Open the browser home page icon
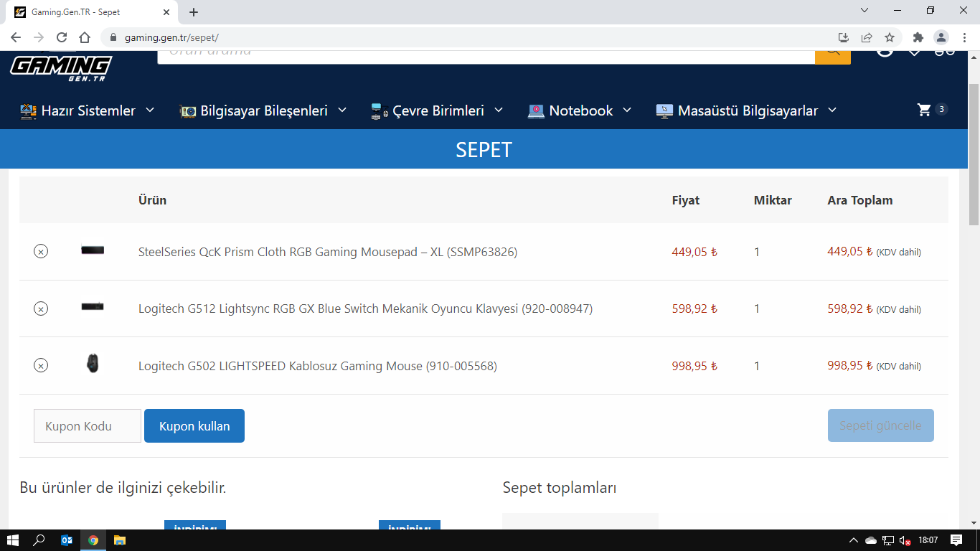The image size is (980, 551). click(85, 37)
